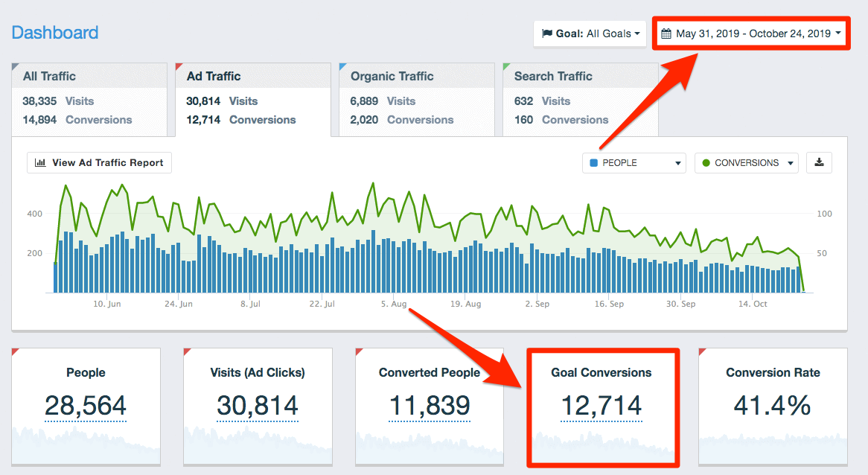Image resolution: width=868 pixels, height=475 pixels.
Task: Open the Visits (Ad Clicks) 30,814 card
Action: [258, 406]
